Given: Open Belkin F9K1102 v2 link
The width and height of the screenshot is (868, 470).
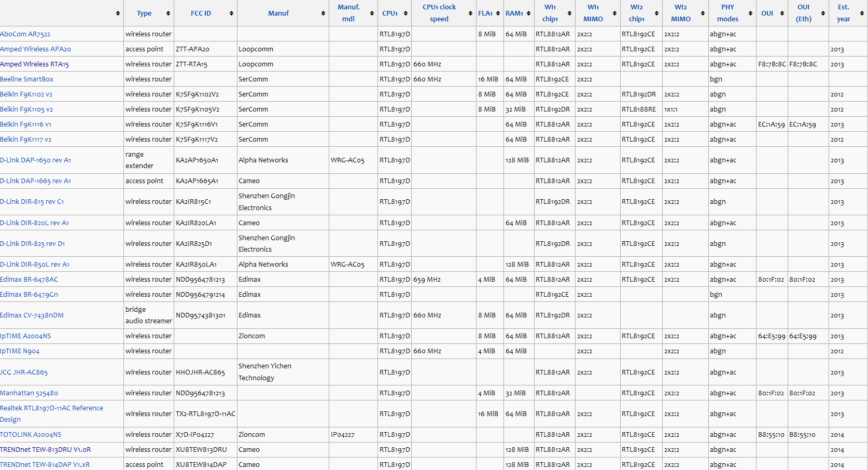Looking at the screenshot, I should click(26, 94).
